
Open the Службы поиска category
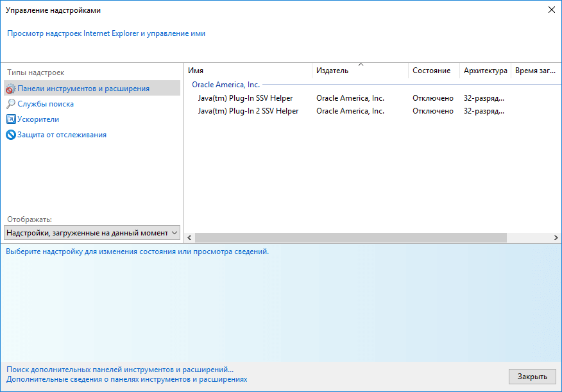click(x=46, y=104)
